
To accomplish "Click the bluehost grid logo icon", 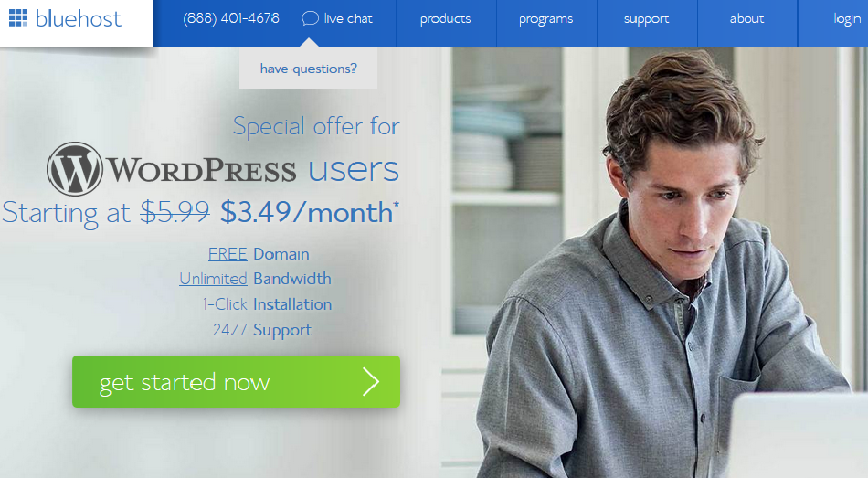I will tap(18, 17).
